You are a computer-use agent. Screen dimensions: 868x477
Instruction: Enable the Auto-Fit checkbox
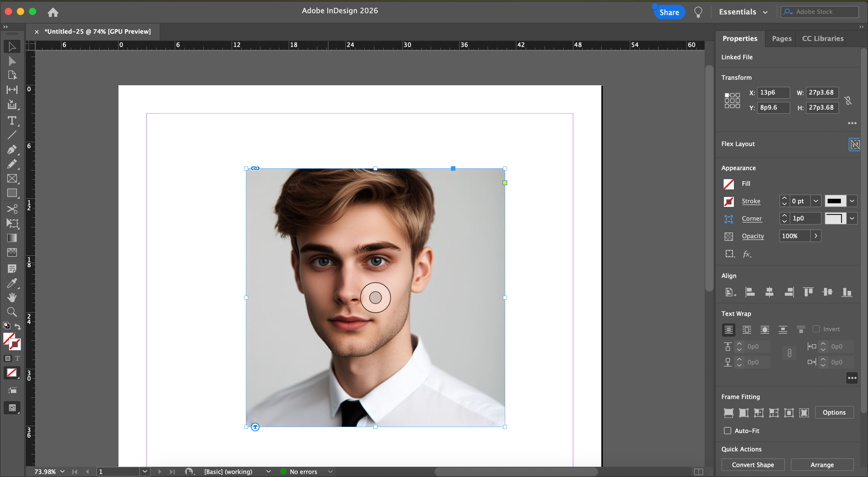728,431
